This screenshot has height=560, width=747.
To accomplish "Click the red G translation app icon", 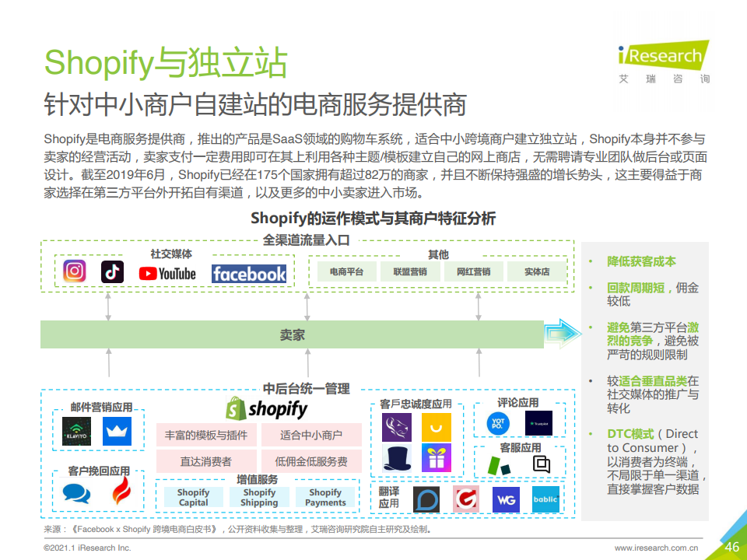I will coord(465,499).
